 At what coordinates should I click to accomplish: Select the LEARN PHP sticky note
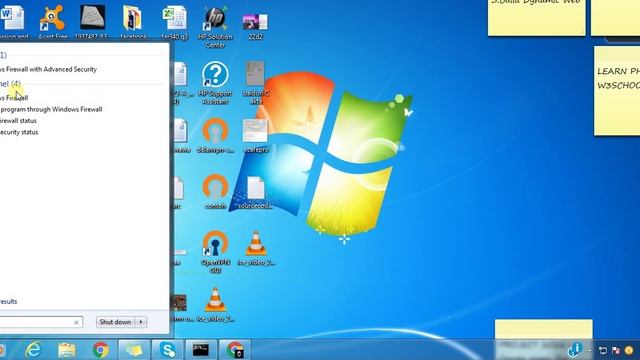[617, 91]
